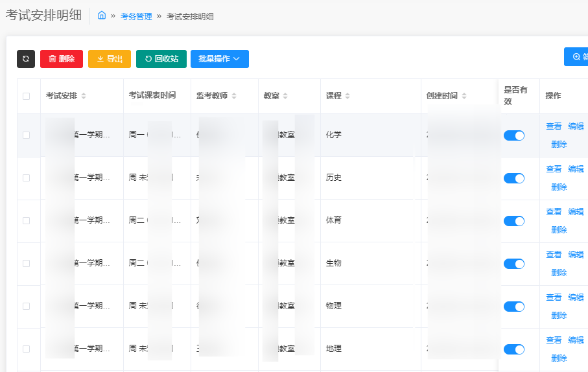Toggle 是否有效 switch for 体育 row
The width and height of the screenshot is (588, 372).
[x=514, y=221]
